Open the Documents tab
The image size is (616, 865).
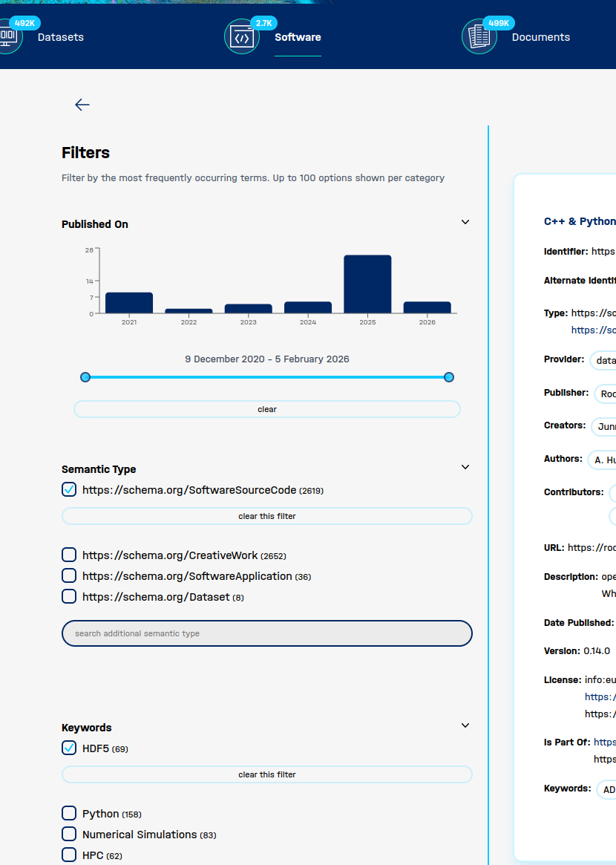point(541,36)
